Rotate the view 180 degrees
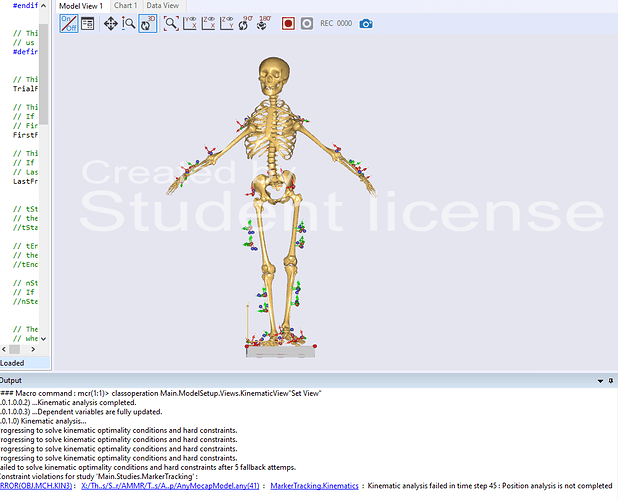Image resolution: width=618 pixels, height=500 pixels. tap(264, 24)
